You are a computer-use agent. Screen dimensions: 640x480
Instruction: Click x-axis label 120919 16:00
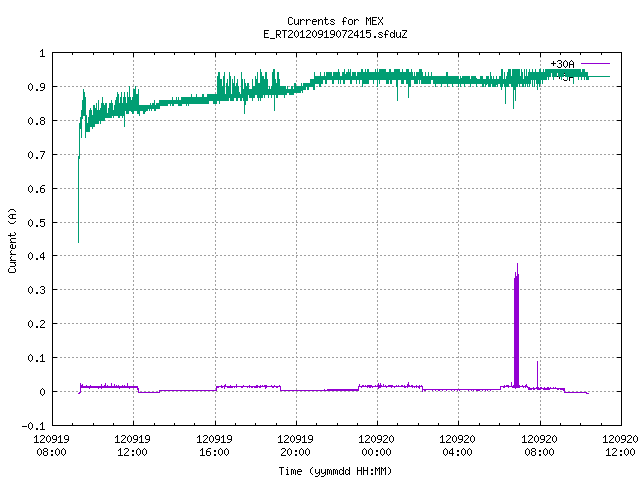pos(214,445)
